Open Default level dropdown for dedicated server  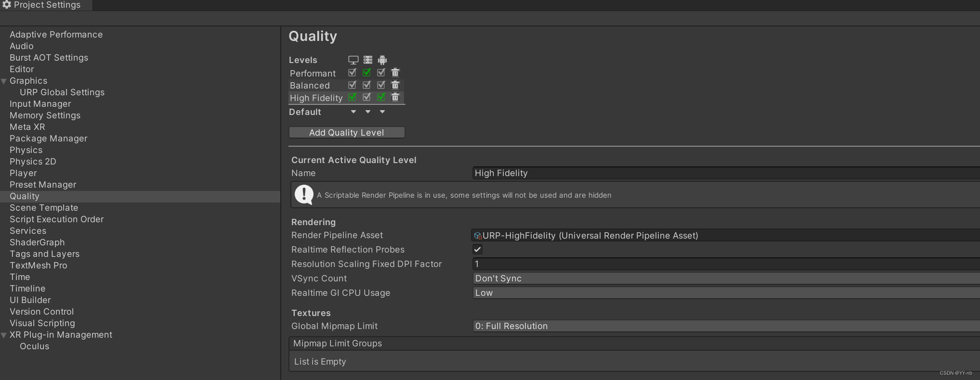click(x=368, y=112)
